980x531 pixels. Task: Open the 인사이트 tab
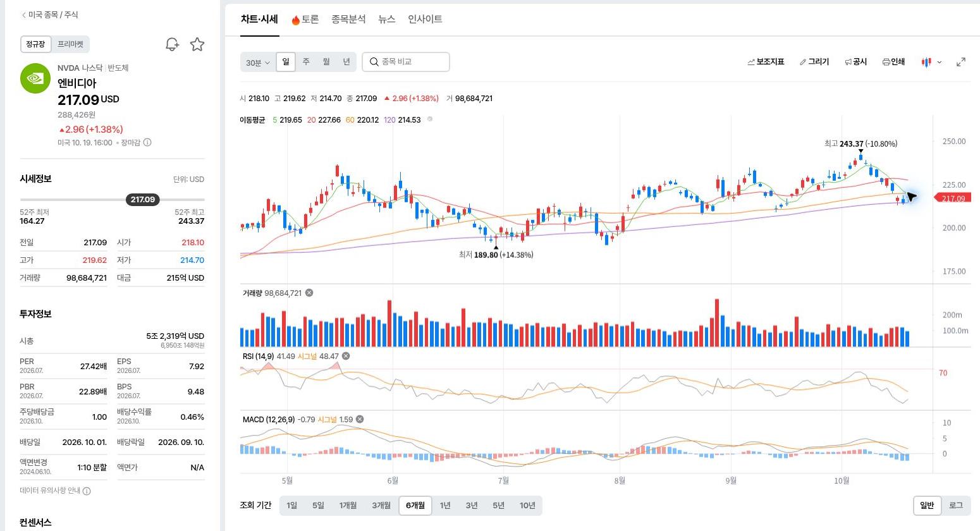(x=425, y=19)
